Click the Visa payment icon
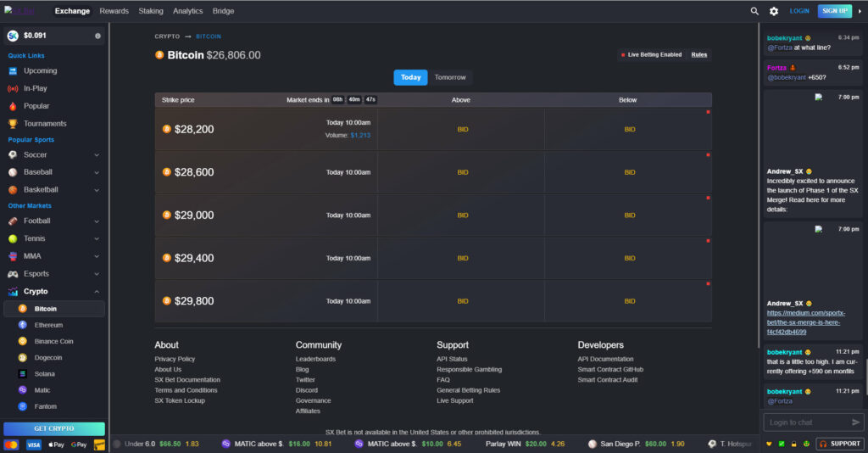Screen dimensions: 868x453 [33, 445]
